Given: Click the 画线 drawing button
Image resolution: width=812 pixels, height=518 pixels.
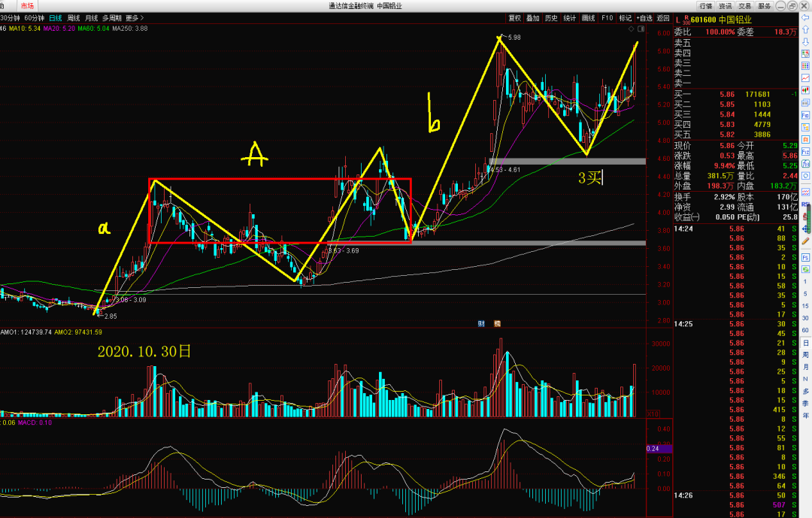Looking at the screenshot, I should pyautogui.click(x=588, y=18).
